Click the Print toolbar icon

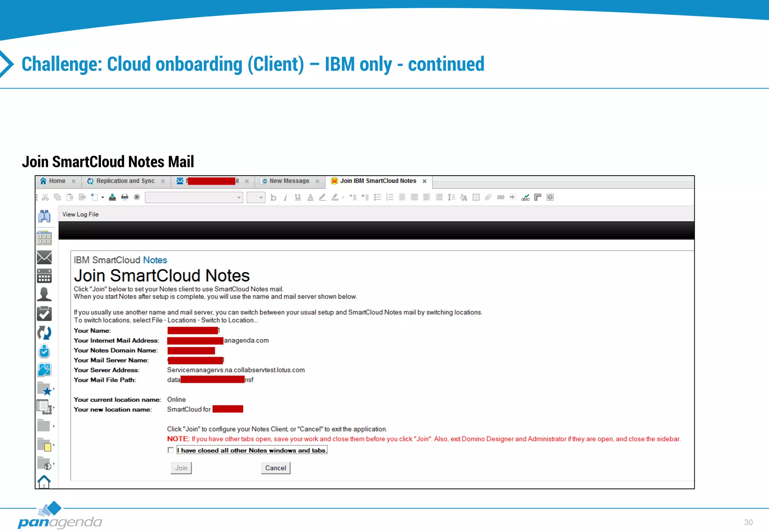click(125, 197)
